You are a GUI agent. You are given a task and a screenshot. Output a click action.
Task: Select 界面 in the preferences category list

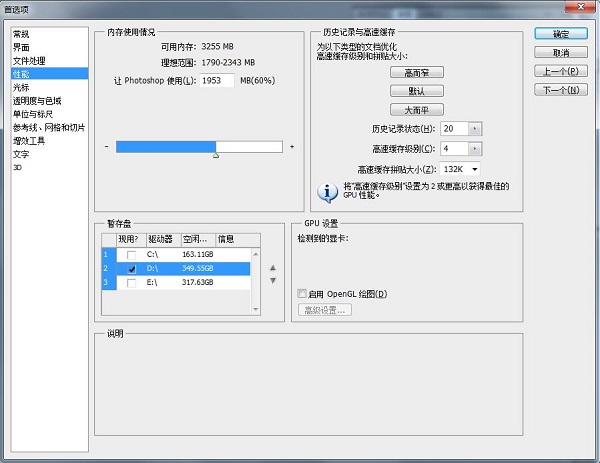(x=21, y=47)
